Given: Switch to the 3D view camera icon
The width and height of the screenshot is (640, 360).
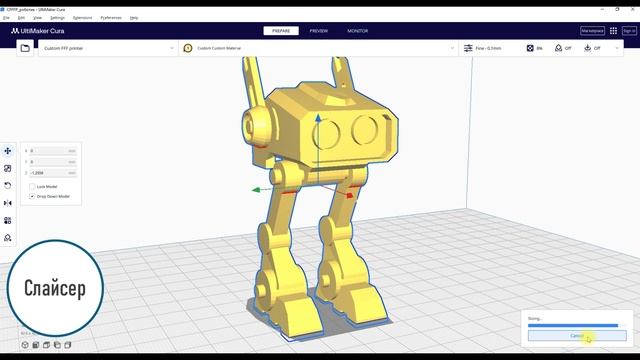Looking at the screenshot, I should point(25,345).
